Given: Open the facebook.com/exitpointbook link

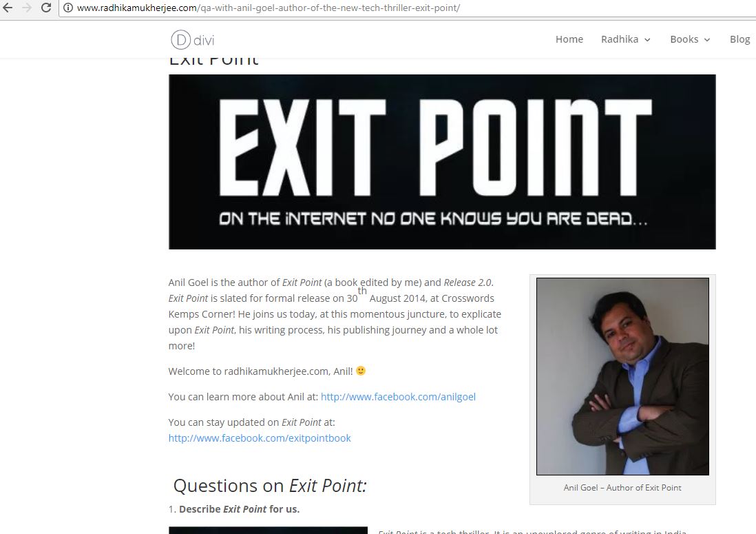Looking at the screenshot, I should point(260,438).
